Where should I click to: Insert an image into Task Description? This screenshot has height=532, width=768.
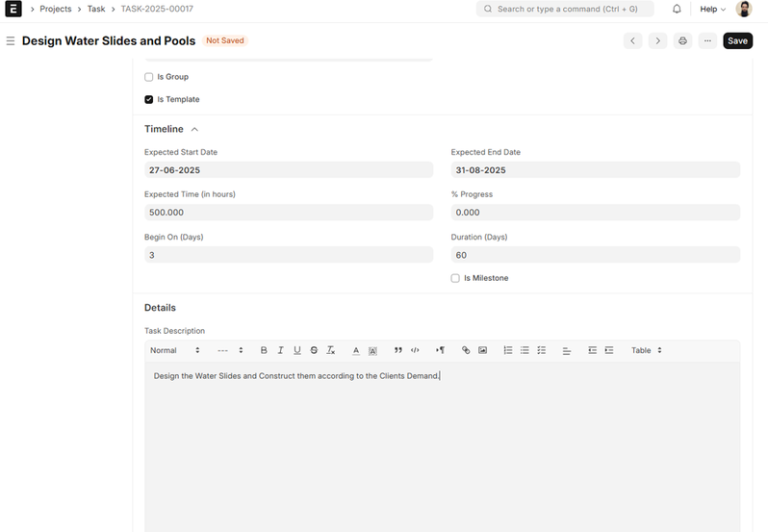482,350
